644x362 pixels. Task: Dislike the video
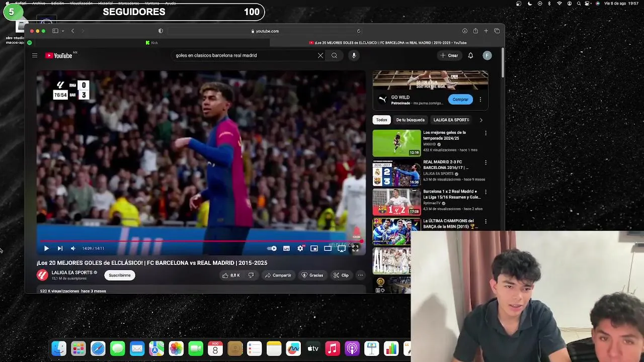click(x=251, y=275)
